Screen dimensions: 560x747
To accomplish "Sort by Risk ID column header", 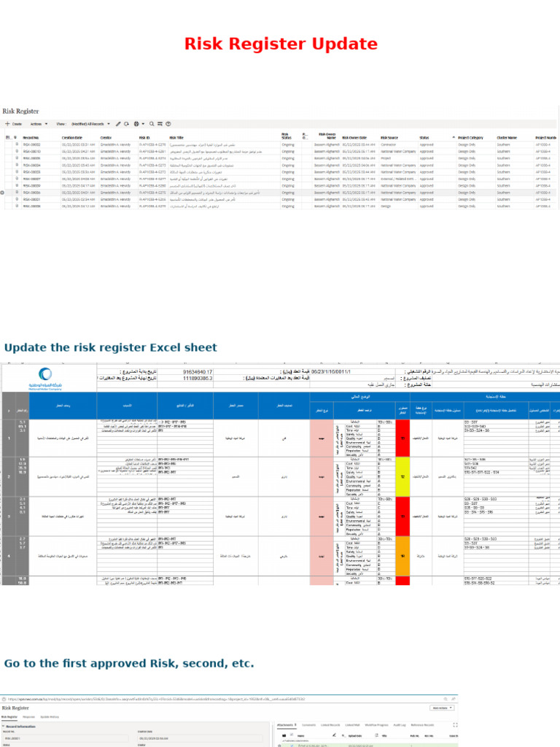I will pos(144,138).
